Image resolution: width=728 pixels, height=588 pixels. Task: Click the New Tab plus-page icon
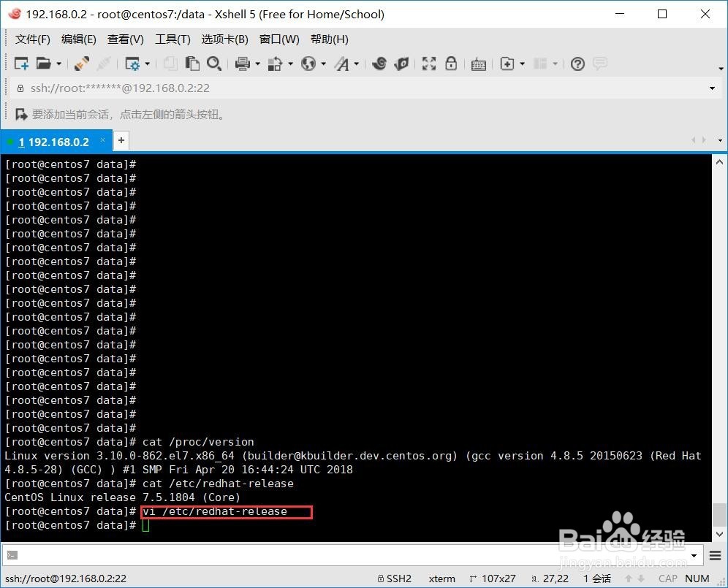pyautogui.click(x=507, y=64)
